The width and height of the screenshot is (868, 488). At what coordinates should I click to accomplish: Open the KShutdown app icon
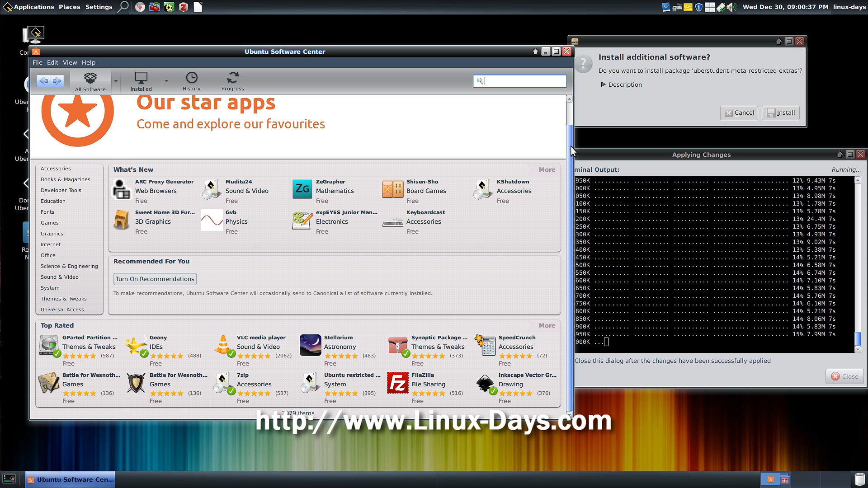pos(483,190)
